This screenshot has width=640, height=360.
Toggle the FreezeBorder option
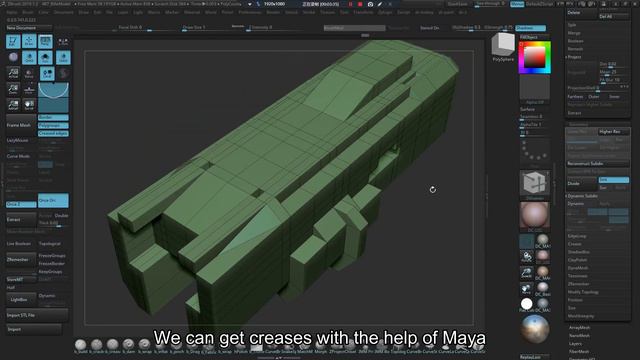pos(52,264)
